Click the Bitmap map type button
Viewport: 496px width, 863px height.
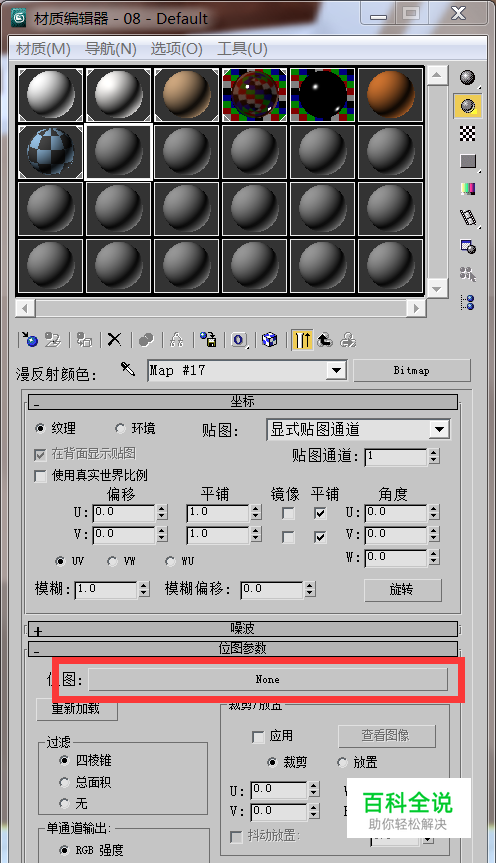(412, 370)
